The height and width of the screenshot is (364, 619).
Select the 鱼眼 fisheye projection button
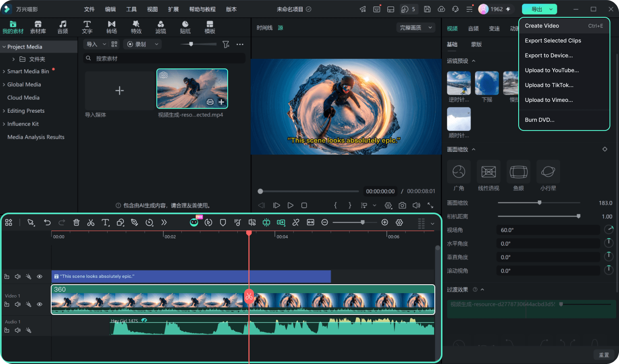tap(519, 172)
